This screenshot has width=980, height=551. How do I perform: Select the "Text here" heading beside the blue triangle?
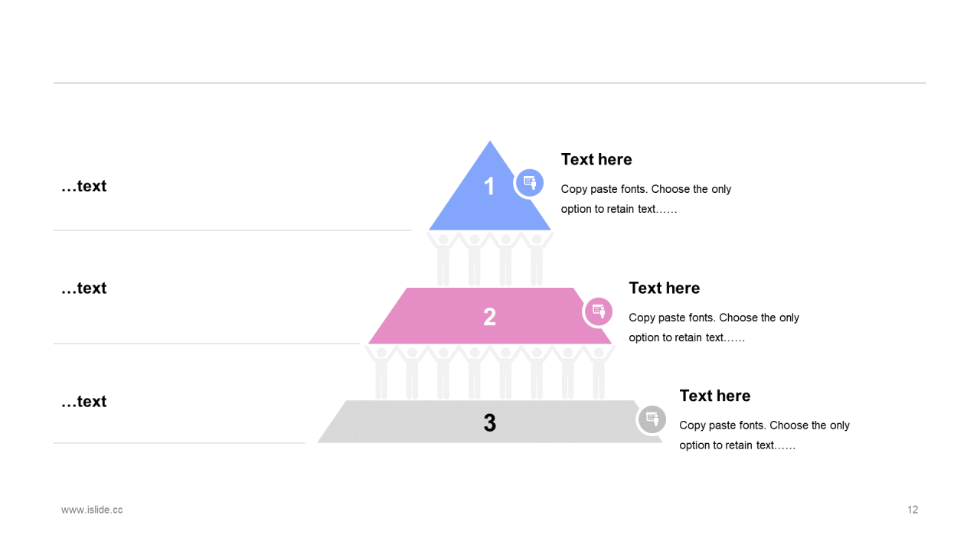tap(596, 159)
